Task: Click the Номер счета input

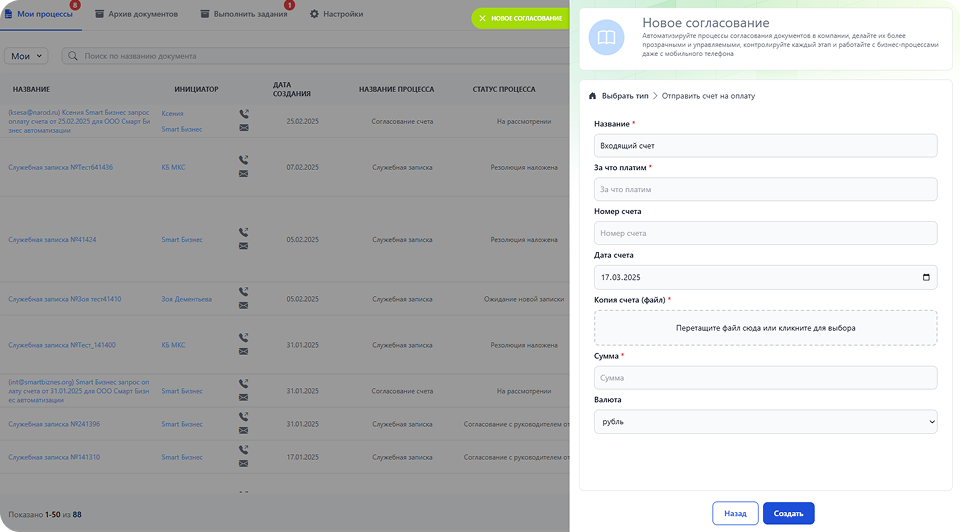Action: coord(765,233)
